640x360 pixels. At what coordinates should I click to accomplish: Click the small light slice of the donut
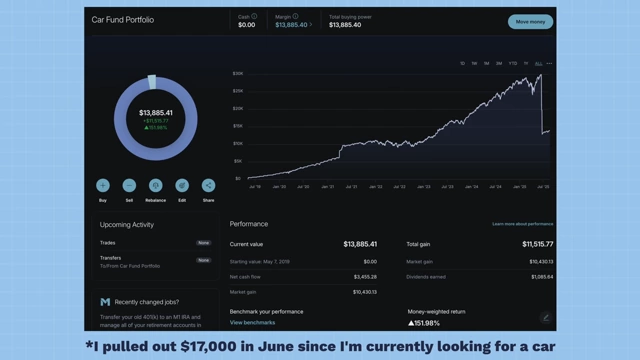(152, 82)
